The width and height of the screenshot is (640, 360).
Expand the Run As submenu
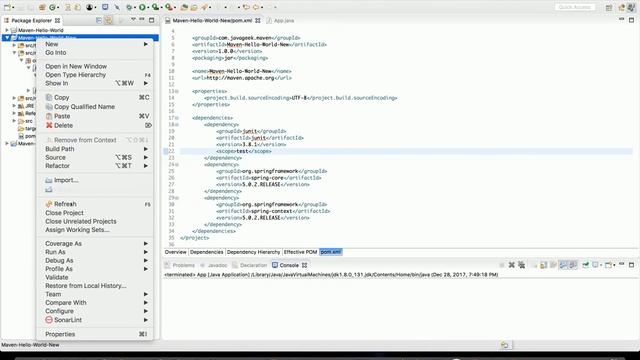(x=95, y=252)
